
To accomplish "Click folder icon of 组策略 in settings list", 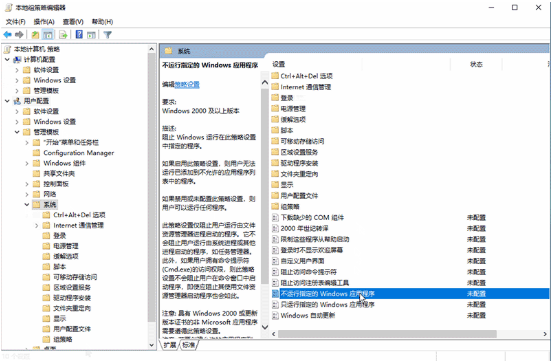I will (x=275, y=207).
